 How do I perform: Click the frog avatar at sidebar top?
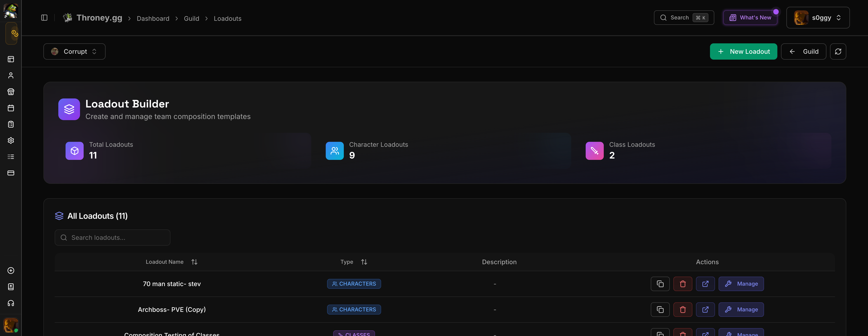pyautogui.click(x=11, y=11)
